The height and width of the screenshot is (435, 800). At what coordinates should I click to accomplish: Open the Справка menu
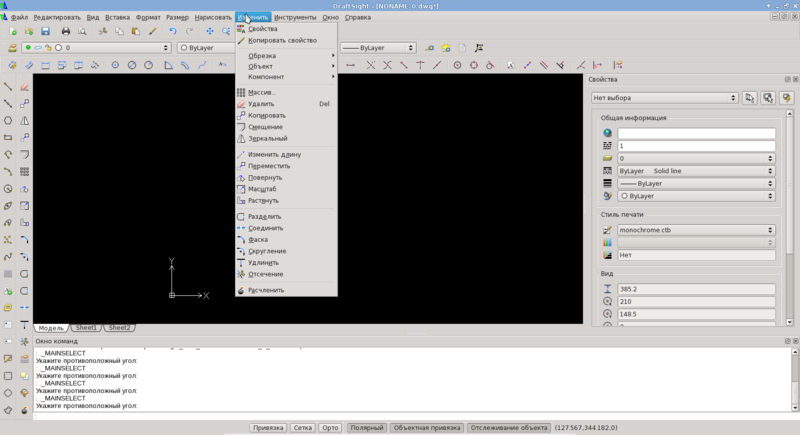tap(358, 17)
